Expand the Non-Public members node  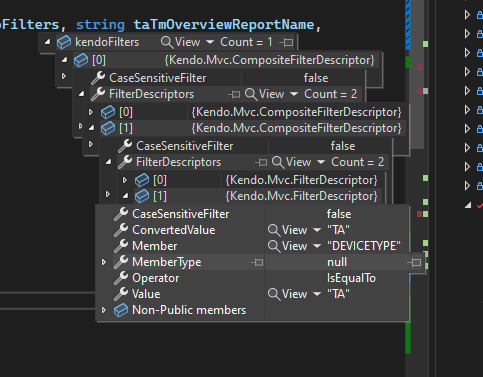[x=104, y=310]
